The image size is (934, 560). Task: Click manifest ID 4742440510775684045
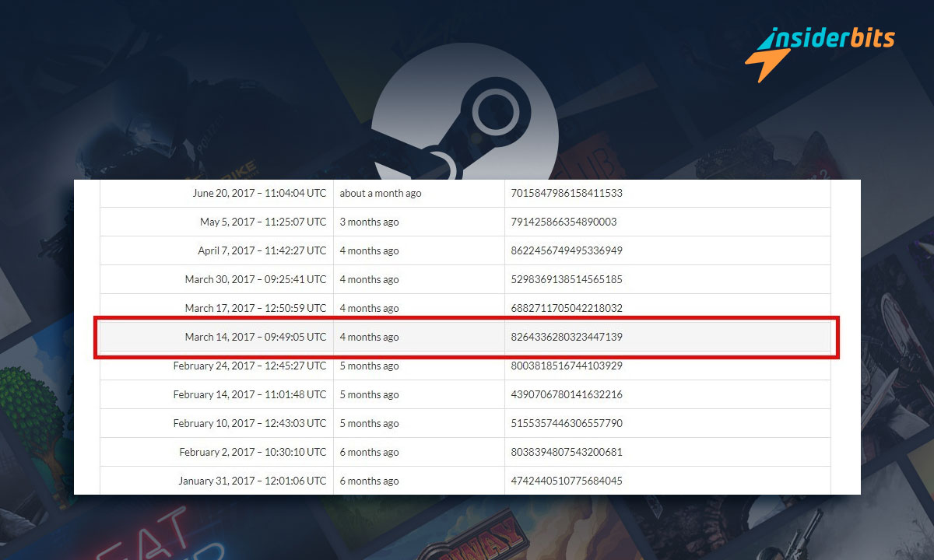(566, 481)
